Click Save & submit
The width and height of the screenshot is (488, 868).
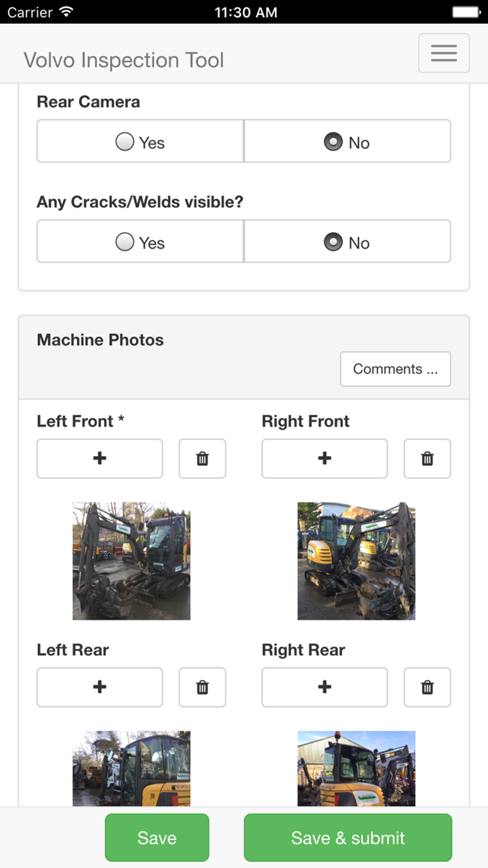point(348,838)
